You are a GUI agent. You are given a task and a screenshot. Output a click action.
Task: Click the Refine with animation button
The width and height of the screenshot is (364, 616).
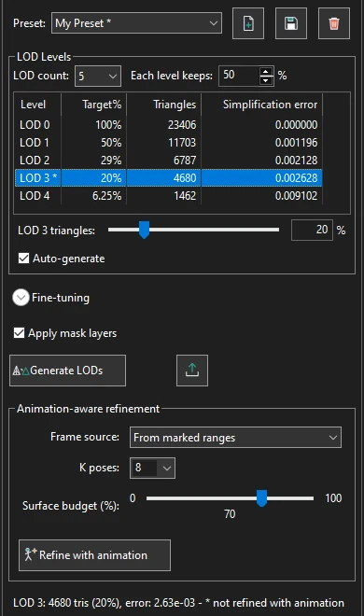coord(94,555)
